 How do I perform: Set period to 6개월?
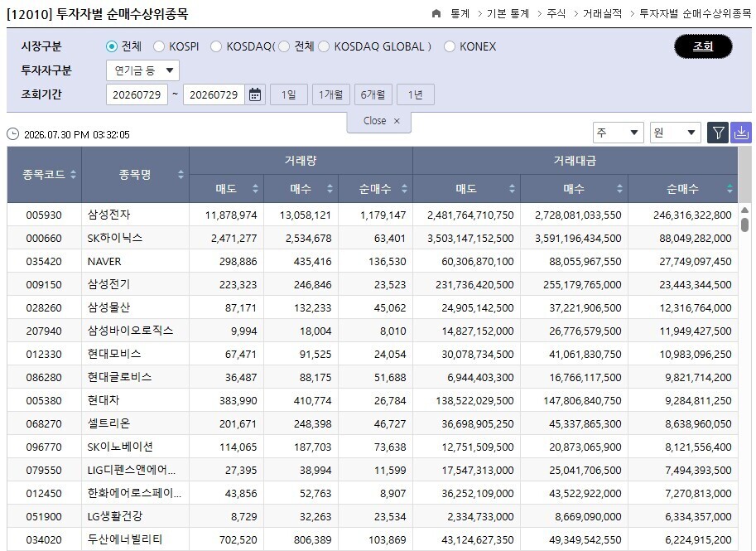pyautogui.click(x=373, y=94)
